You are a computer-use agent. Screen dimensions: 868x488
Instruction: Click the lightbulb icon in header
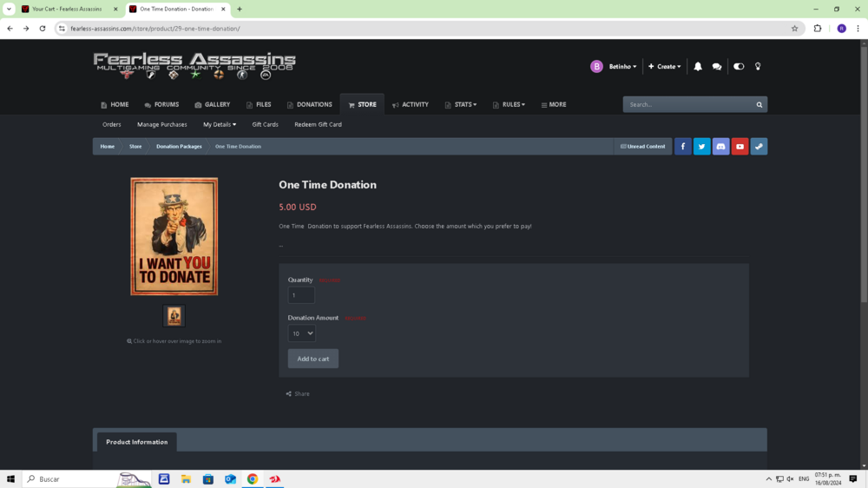(x=758, y=67)
